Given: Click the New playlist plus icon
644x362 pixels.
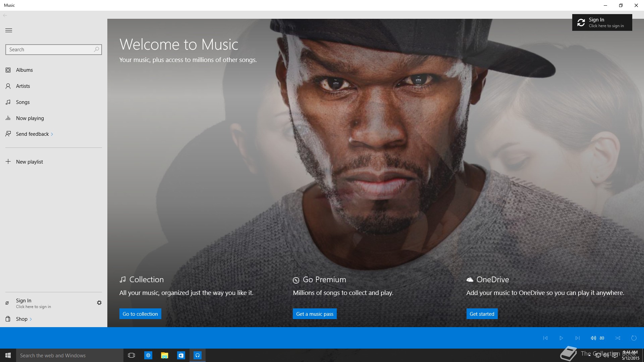Looking at the screenshot, I should [x=8, y=161].
